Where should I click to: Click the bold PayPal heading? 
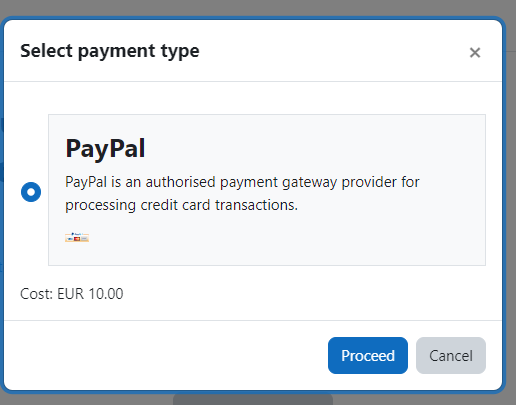point(105,148)
